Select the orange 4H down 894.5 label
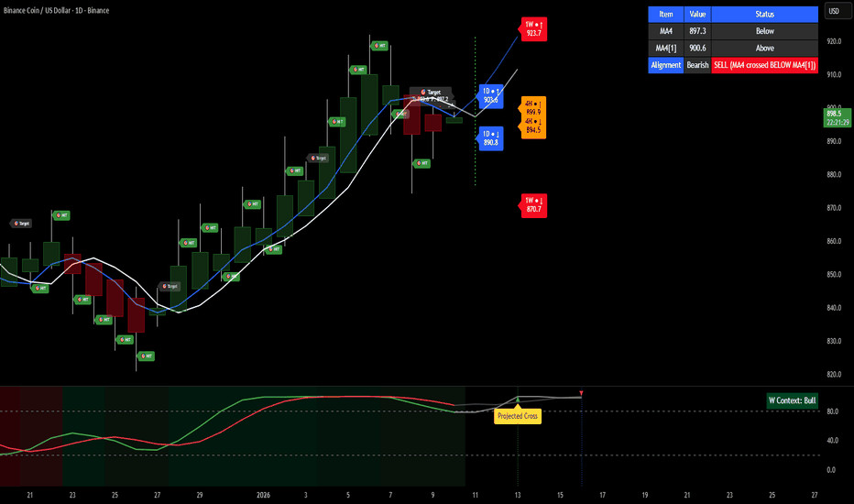 (x=533, y=127)
